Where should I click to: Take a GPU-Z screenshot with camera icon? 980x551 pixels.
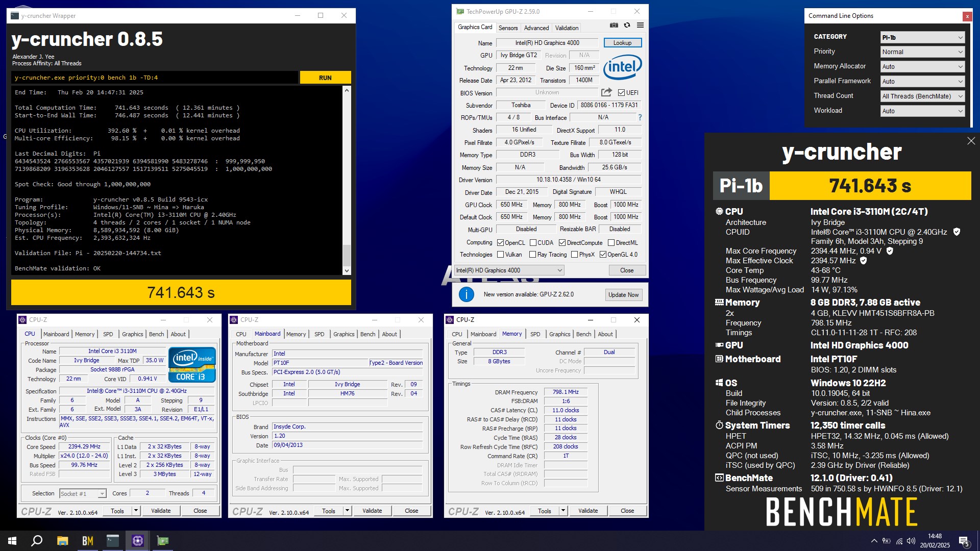click(x=614, y=25)
